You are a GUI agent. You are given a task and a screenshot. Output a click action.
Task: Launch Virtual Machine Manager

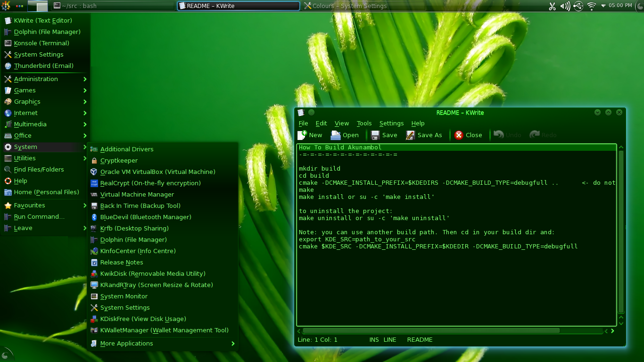pyautogui.click(x=163, y=194)
